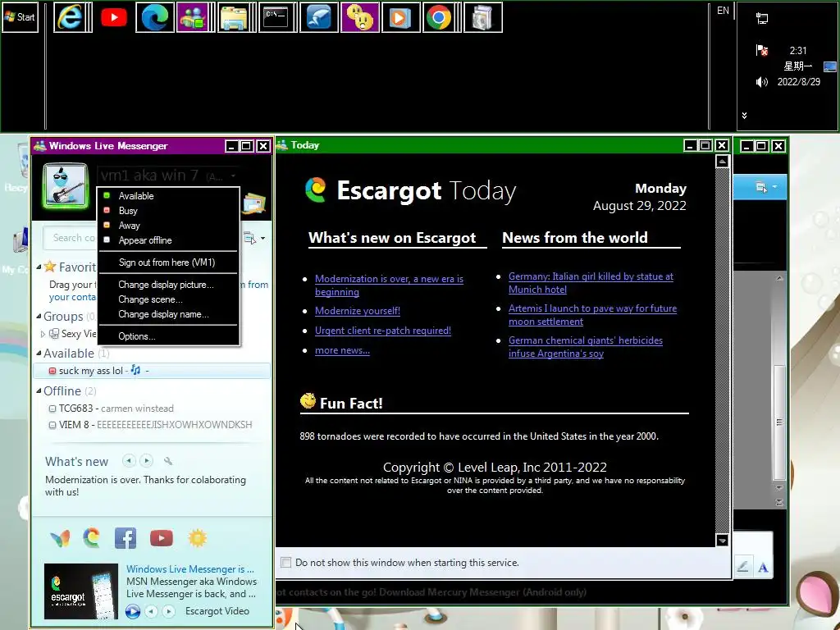Collapse the Groups section
The image size is (840, 630).
click(x=39, y=316)
